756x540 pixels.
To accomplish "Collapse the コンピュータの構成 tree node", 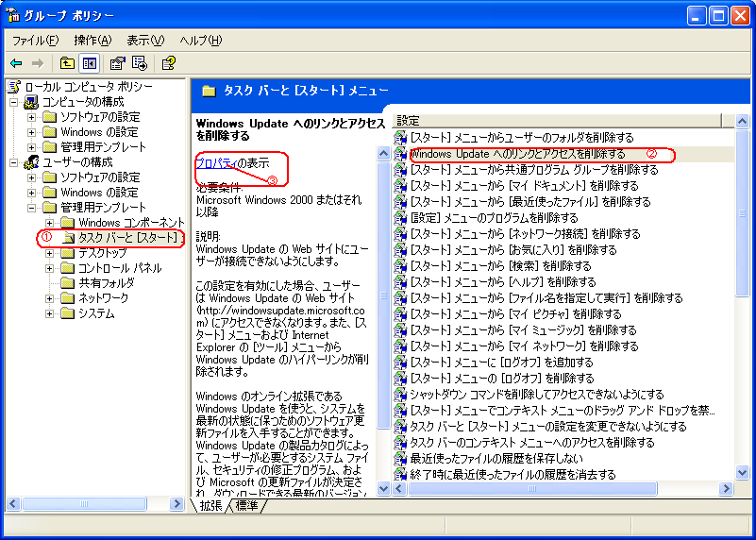I will 14,101.
